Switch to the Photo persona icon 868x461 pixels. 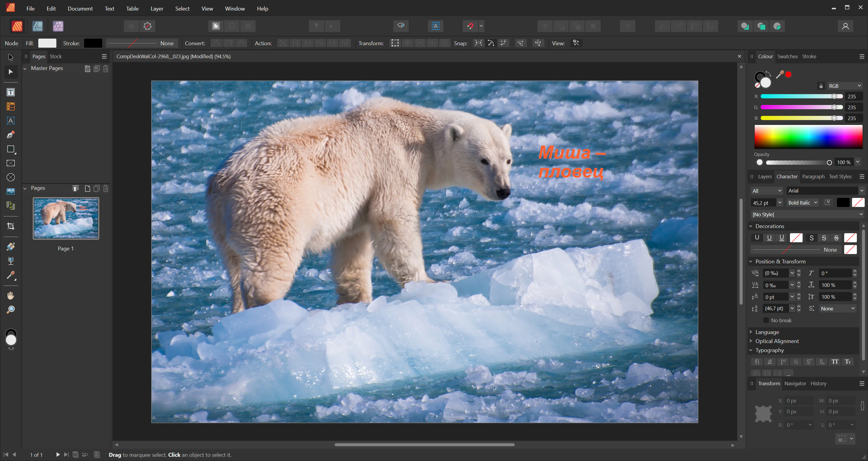click(x=58, y=26)
